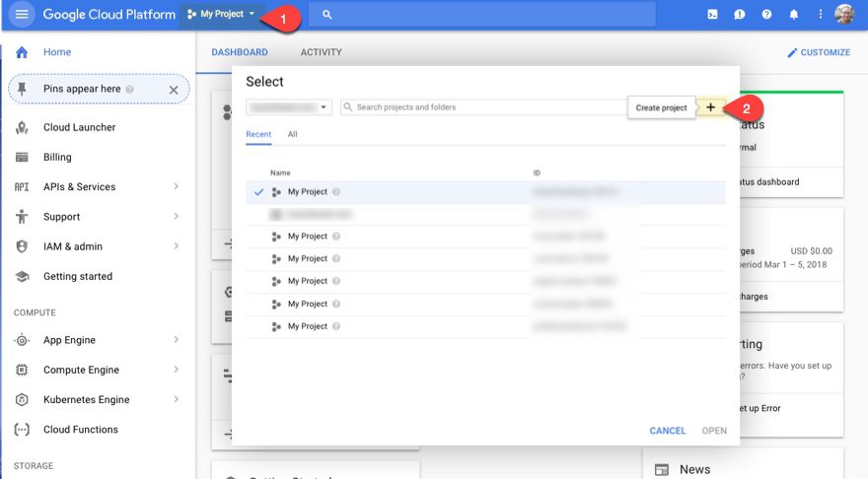Open the help question mark icon

click(766, 15)
